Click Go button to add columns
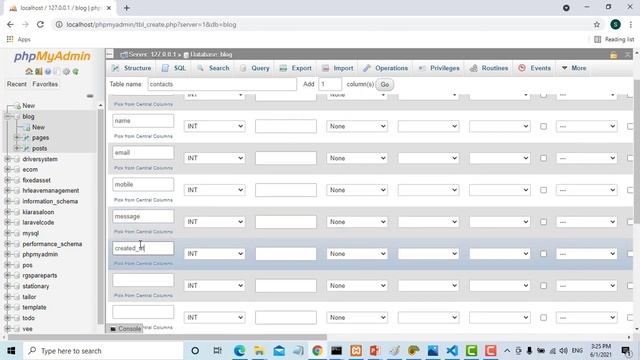The width and height of the screenshot is (640, 360). [384, 84]
